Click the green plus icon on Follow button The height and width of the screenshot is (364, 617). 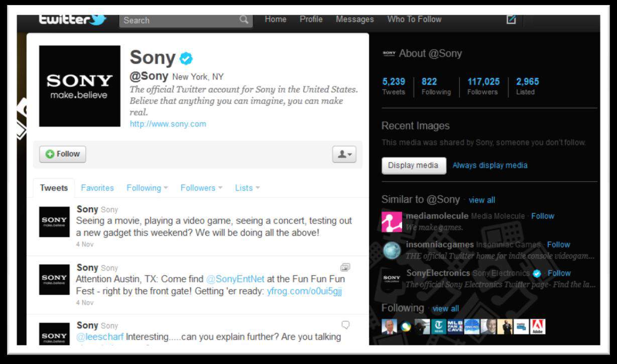50,154
